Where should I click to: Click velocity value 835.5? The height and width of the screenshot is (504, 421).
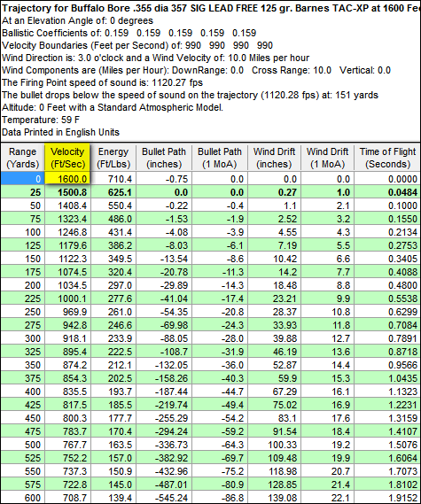[x=67, y=392]
